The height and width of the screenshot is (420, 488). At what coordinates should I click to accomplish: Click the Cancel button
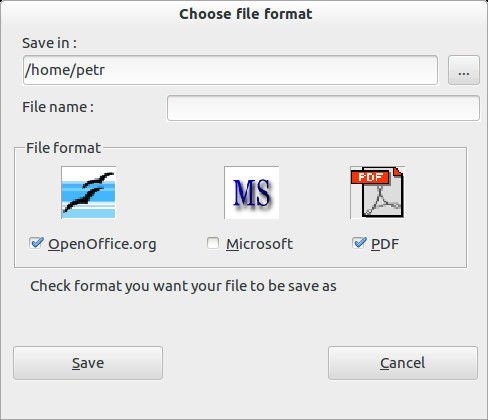[403, 363]
